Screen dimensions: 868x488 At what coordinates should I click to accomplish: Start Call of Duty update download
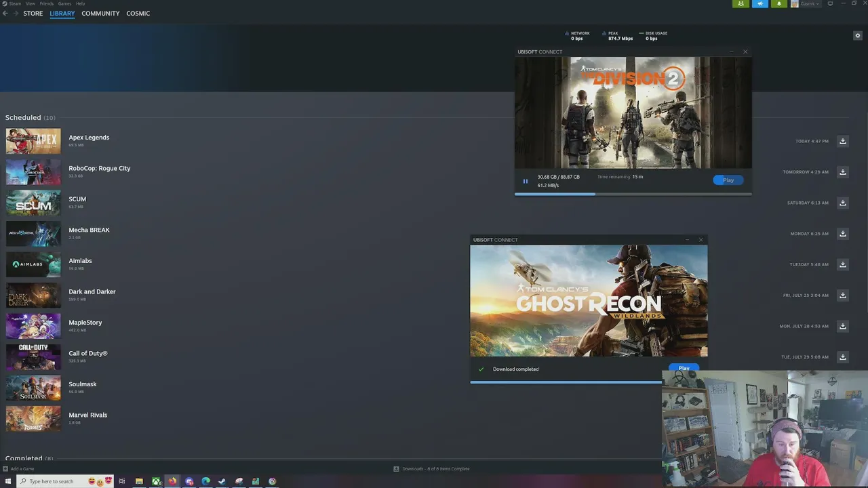(843, 357)
